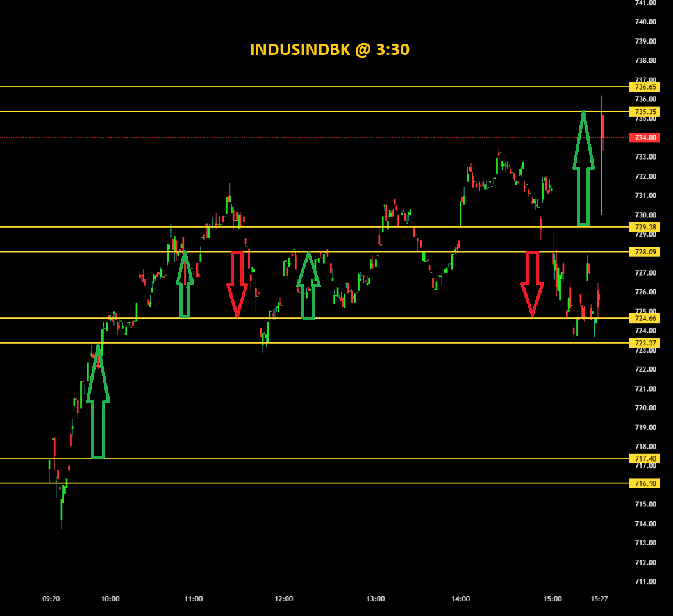This screenshot has width=673, height=616.
Task: Click the green up arrow after 12:00
Action: tap(308, 287)
